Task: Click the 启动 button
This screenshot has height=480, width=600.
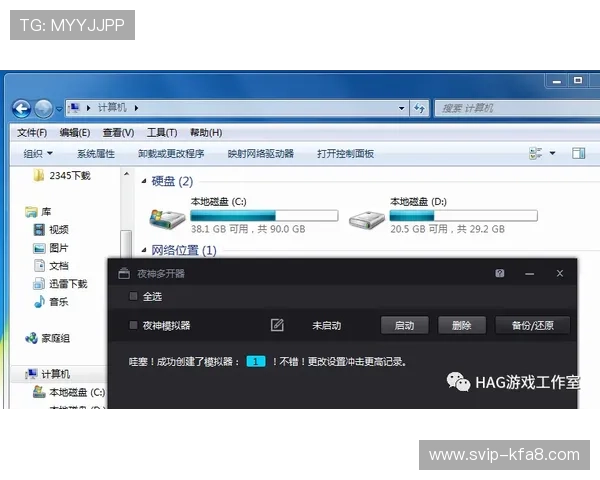Action: click(x=404, y=325)
